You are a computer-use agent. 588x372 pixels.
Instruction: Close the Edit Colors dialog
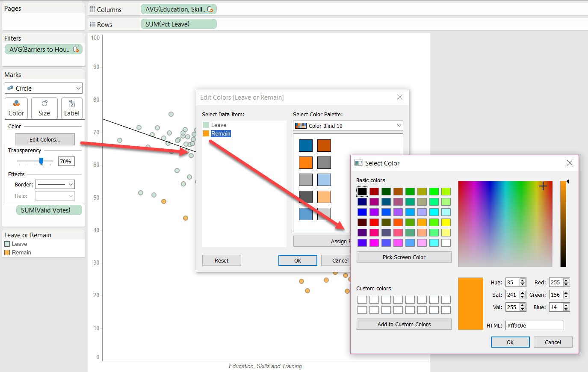400,97
